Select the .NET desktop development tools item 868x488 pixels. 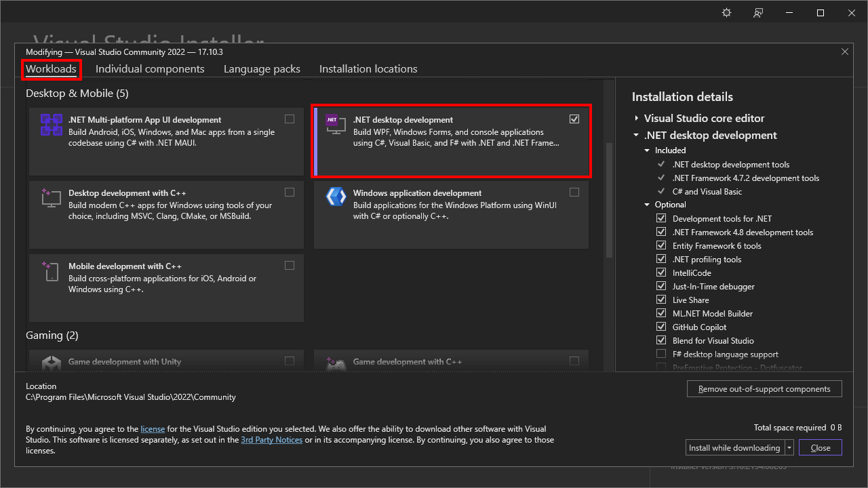pos(731,164)
